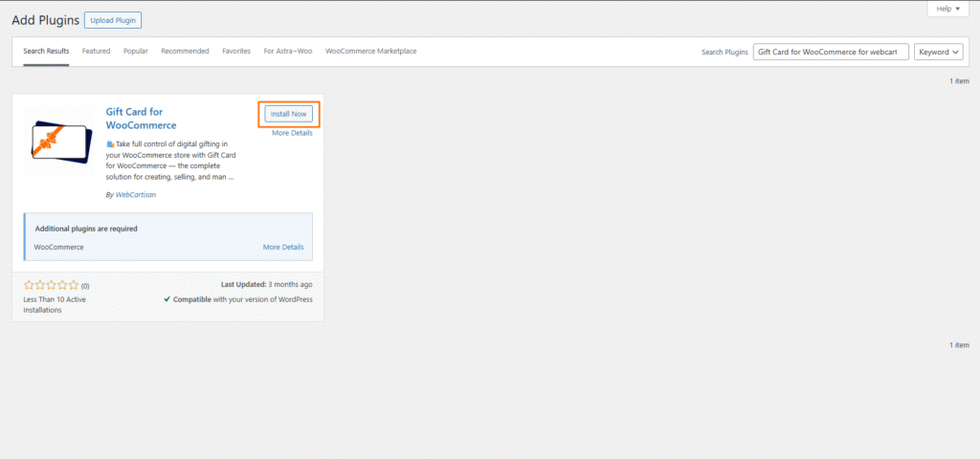Open the For Astra–Woo tab
This screenshot has width=980, height=459.
[288, 51]
